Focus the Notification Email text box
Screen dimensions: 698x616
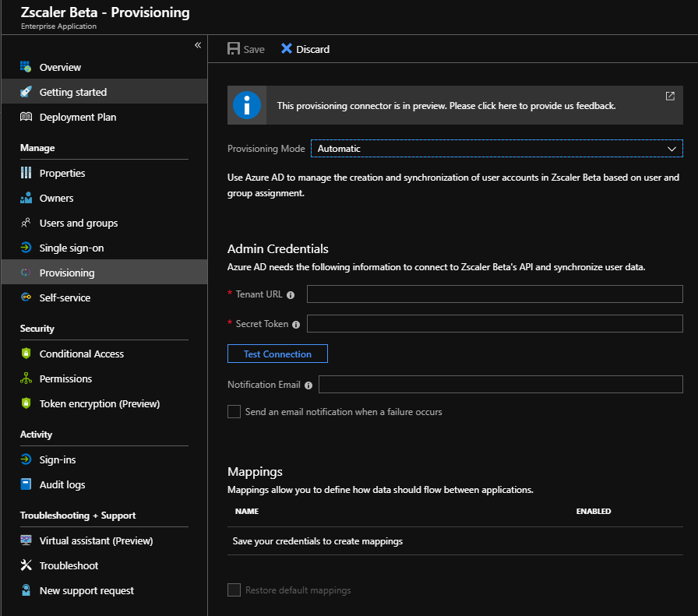coord(500,384)
